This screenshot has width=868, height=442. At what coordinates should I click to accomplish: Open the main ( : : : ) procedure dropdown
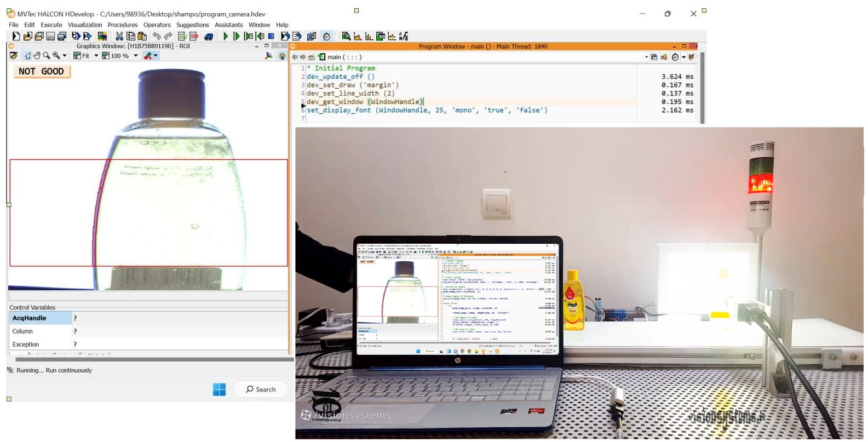646,57
